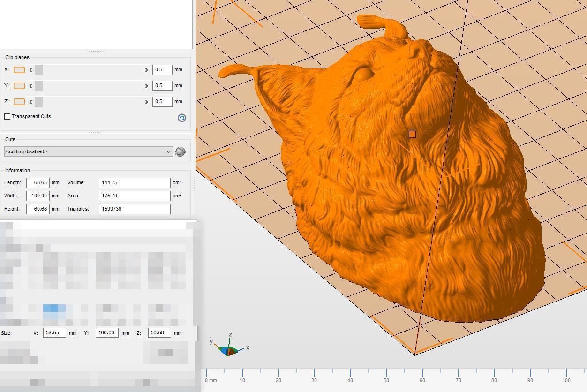The height and width of the screenshot is (392, 587).
Task: Click the reset clip planes circular arrow icon
Action: [x=182, y=118]
